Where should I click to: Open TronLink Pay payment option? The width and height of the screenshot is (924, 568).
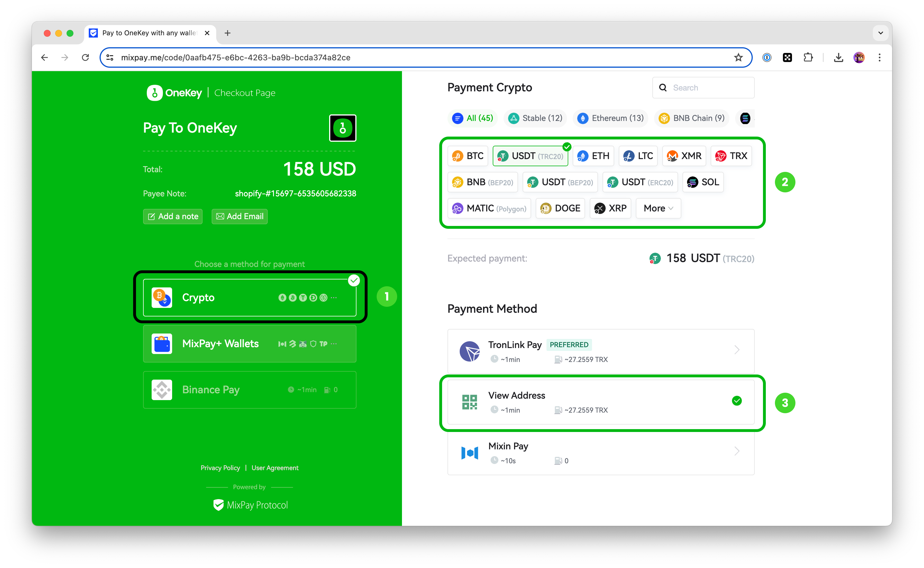tap(601, 351)
